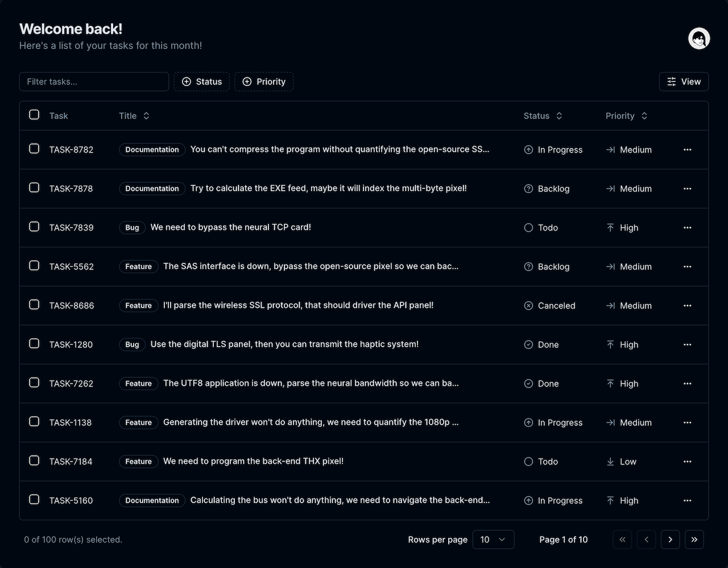728x568 pixels.
Task: Open the actions menu for TASK-8782
Action: point(687,150)
